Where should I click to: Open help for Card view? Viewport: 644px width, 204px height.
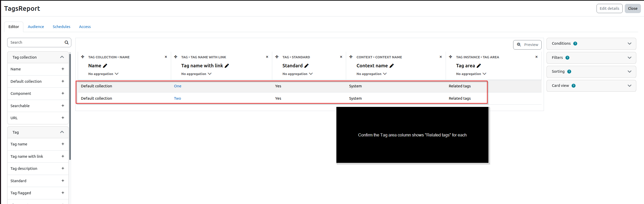tap(574, 86)
